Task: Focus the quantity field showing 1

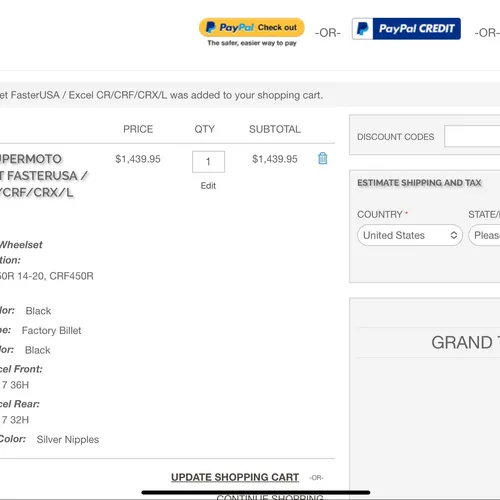Action: [208, 162]
